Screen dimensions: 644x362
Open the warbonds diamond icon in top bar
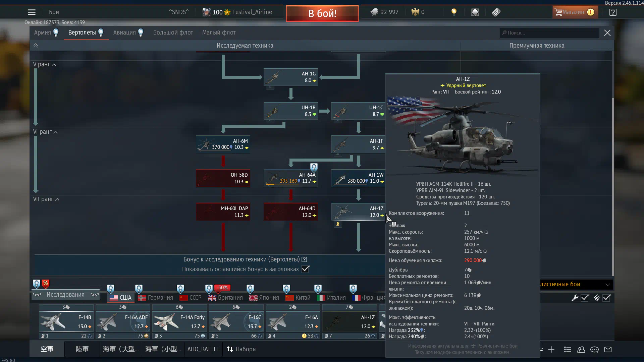pyautogui.click(x=475, y=12)
